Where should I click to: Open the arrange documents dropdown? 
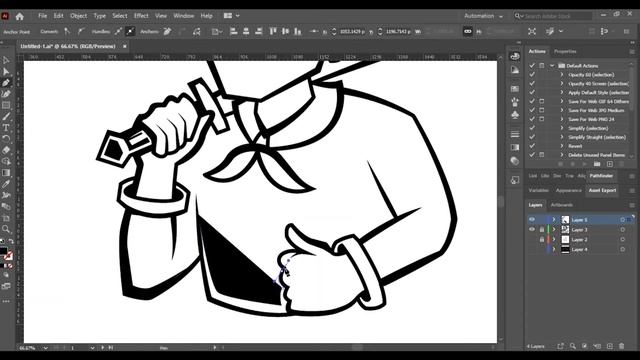[232, 16]
